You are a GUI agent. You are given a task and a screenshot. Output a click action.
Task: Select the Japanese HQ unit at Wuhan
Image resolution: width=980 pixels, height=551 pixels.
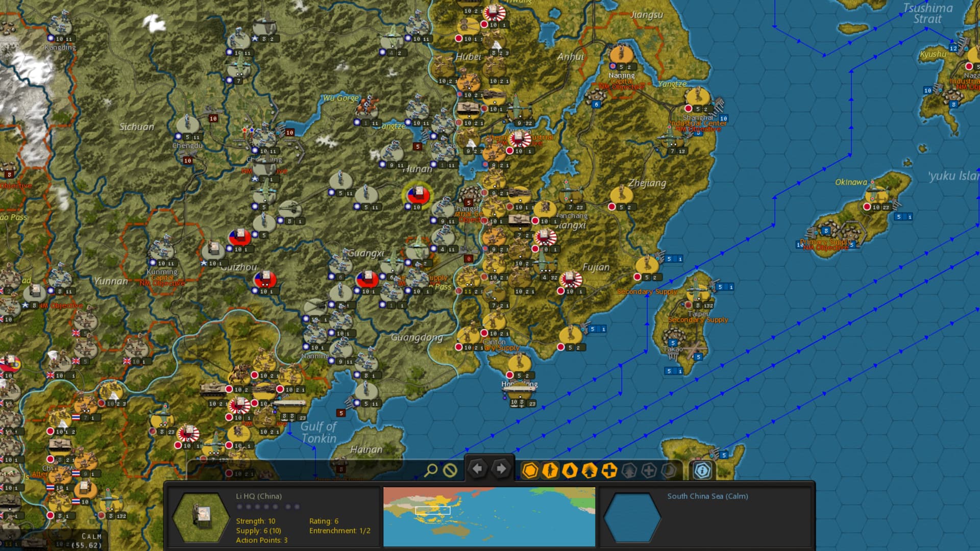519,139
